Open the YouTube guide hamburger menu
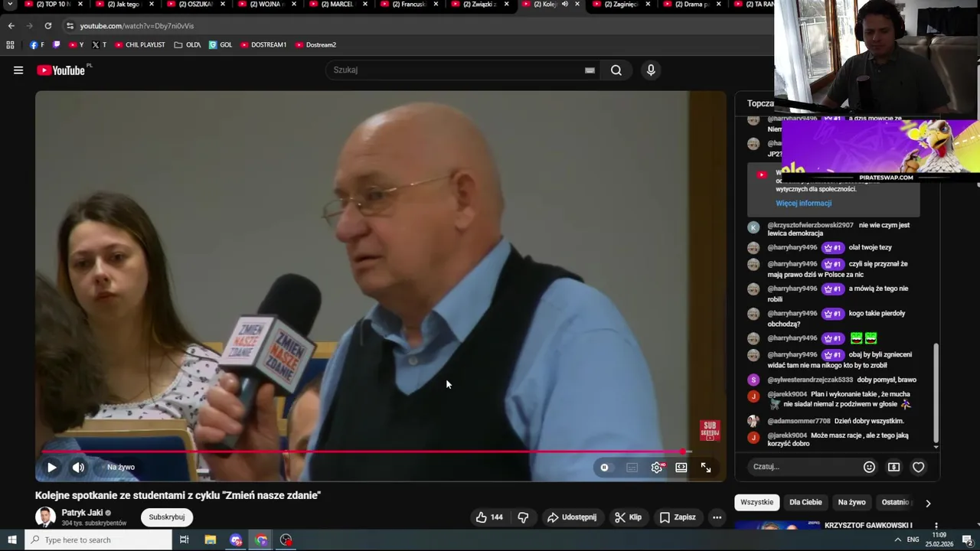Screen dimensions: 980x551 [18, 70]
